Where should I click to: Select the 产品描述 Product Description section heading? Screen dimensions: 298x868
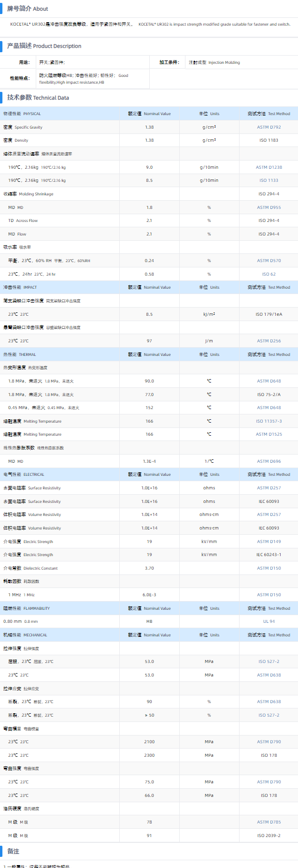44,46
